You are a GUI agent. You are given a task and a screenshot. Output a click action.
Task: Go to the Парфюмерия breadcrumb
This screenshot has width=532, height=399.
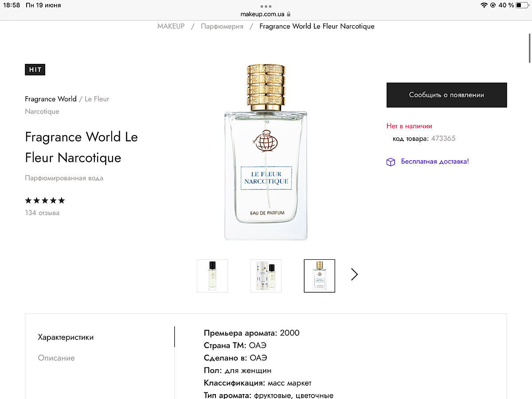pyautogui.click(x=222, y=26)
